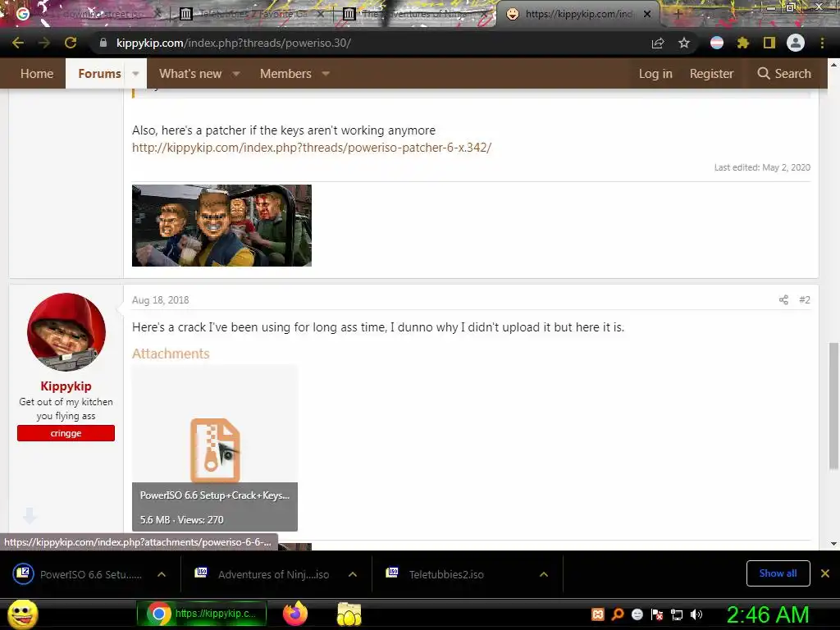Open the extensions puzzle icon

743,43
